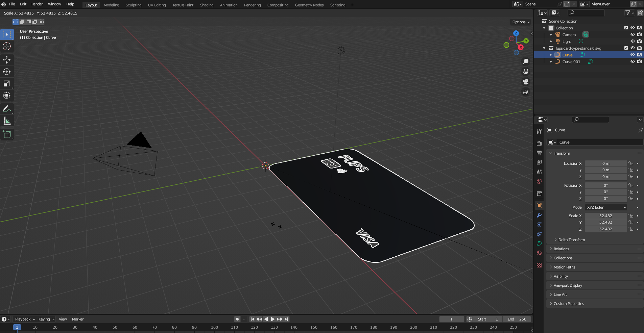
Task: Open the File menu
Action: pos(12,4)
